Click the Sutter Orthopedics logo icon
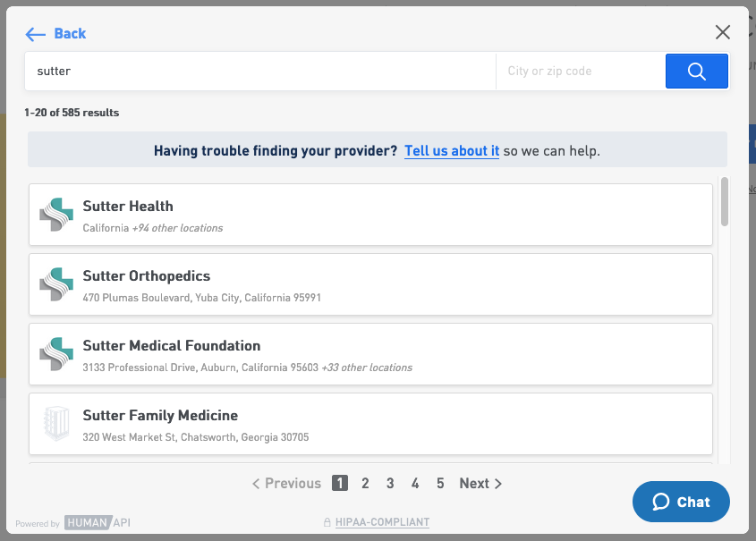Image resolution: width=756 pixels, height=541 pixels. pos(56,284)
